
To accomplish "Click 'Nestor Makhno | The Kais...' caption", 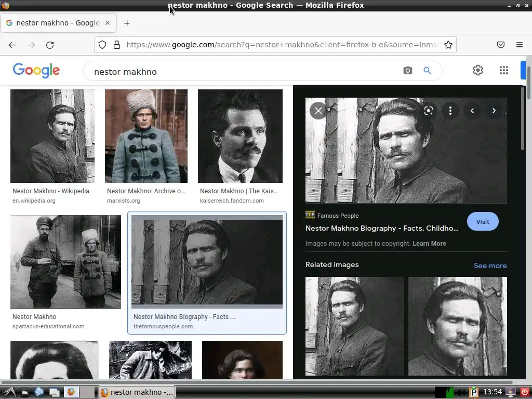I will tap(239, 191).
